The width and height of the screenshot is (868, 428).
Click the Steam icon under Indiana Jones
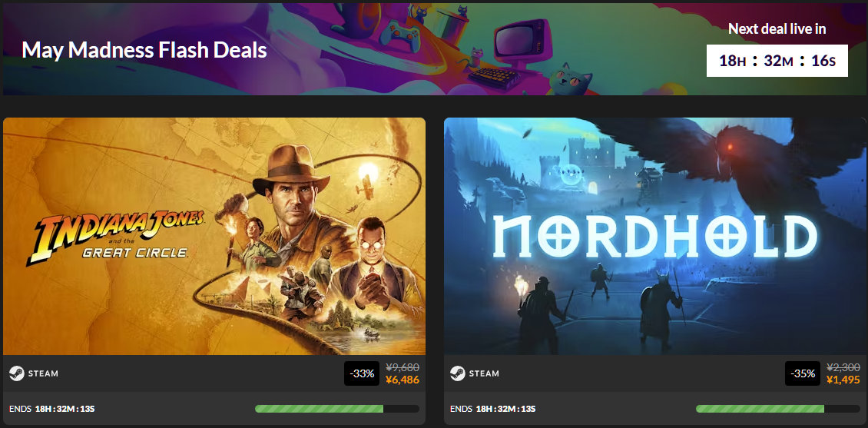pyautogui.click(x=17, y=373)
